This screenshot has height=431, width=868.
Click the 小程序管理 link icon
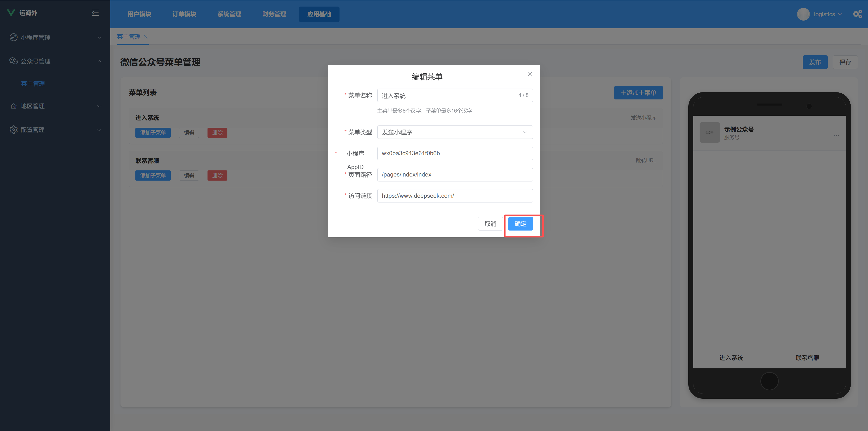(x=14, y=38)
